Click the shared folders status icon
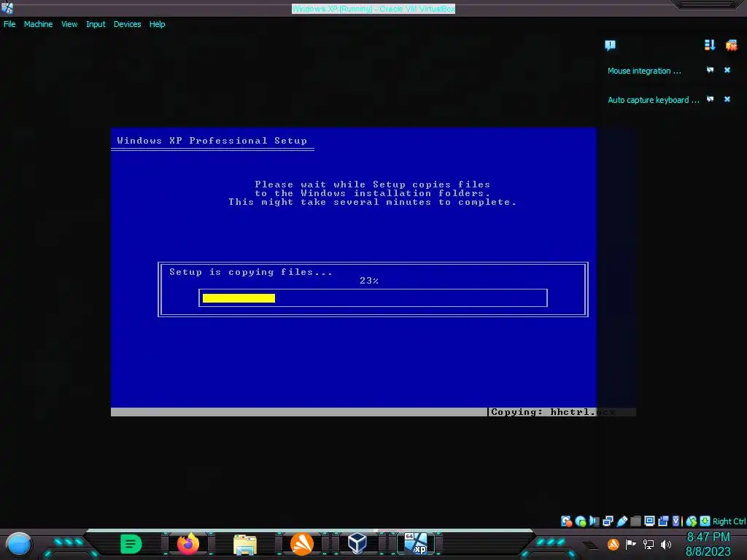Screen dimensions: 747x560 click(x=635, y=521)
